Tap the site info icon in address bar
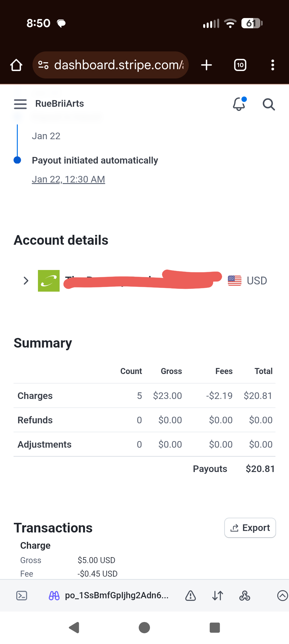 tap(43, 65)
